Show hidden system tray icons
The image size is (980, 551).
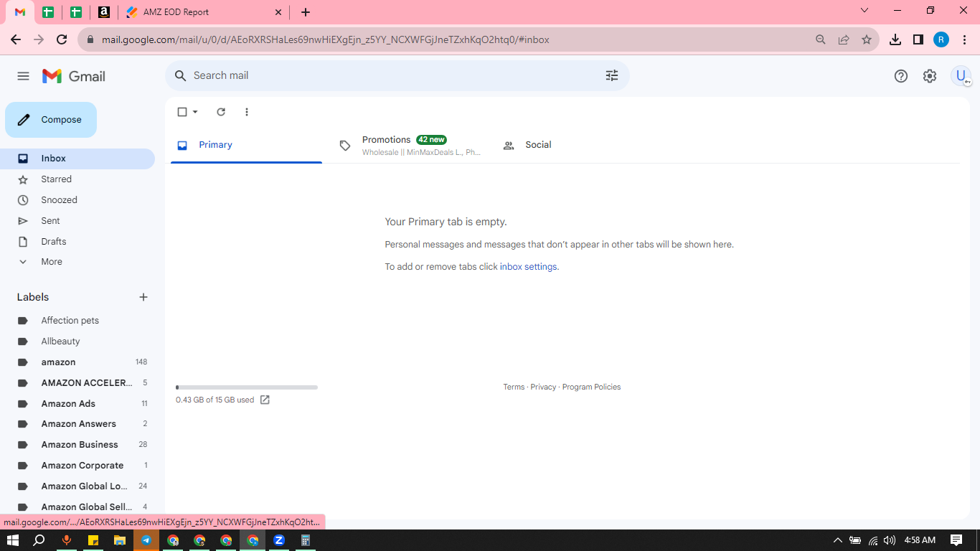pos(837,540)
